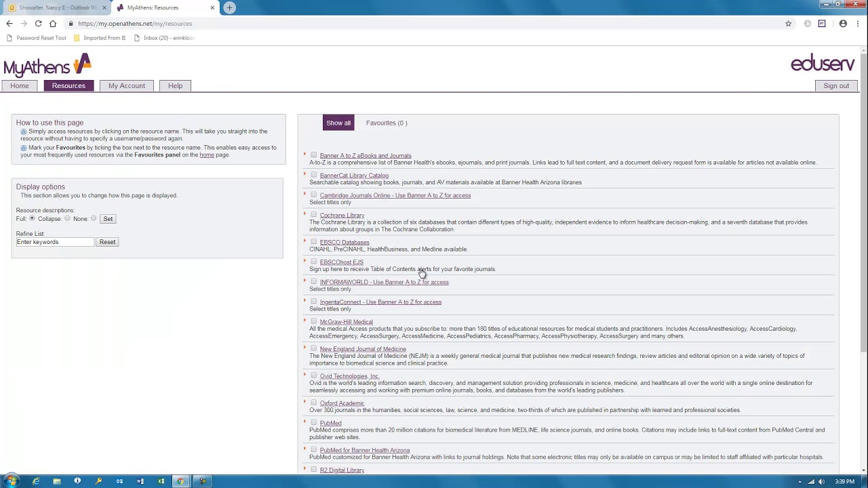Screen dimensions: 868x488
Task: Expand the Oxford Academic arrow
Action: click(x=305, y=403)
